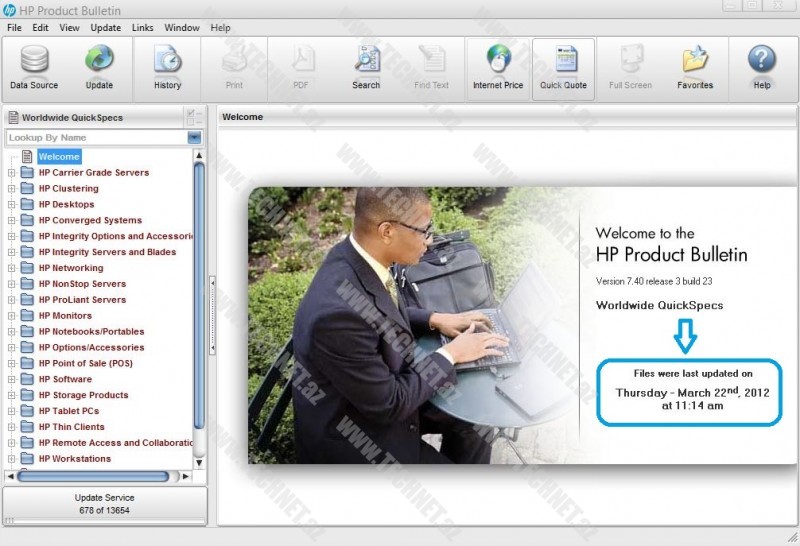The height and width of the screenshot is (546, 800).
Task: Click the tree's horizontal scrollbar thumb
Action: (93, 476)
